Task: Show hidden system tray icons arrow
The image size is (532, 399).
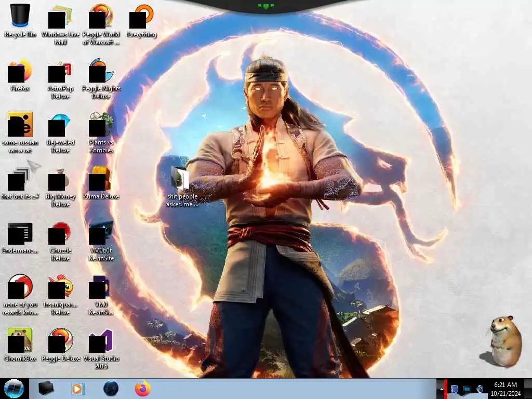Action: [x=441, y=389]
